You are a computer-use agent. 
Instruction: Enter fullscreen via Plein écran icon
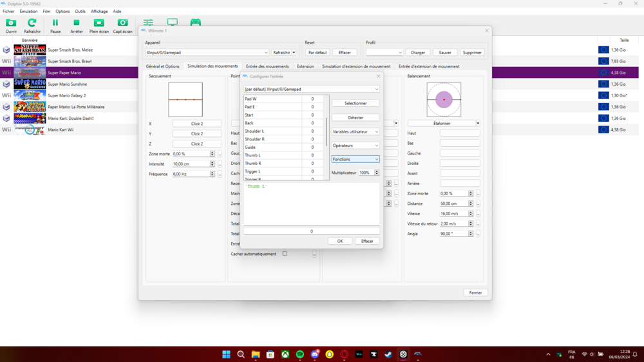[99, 23]
